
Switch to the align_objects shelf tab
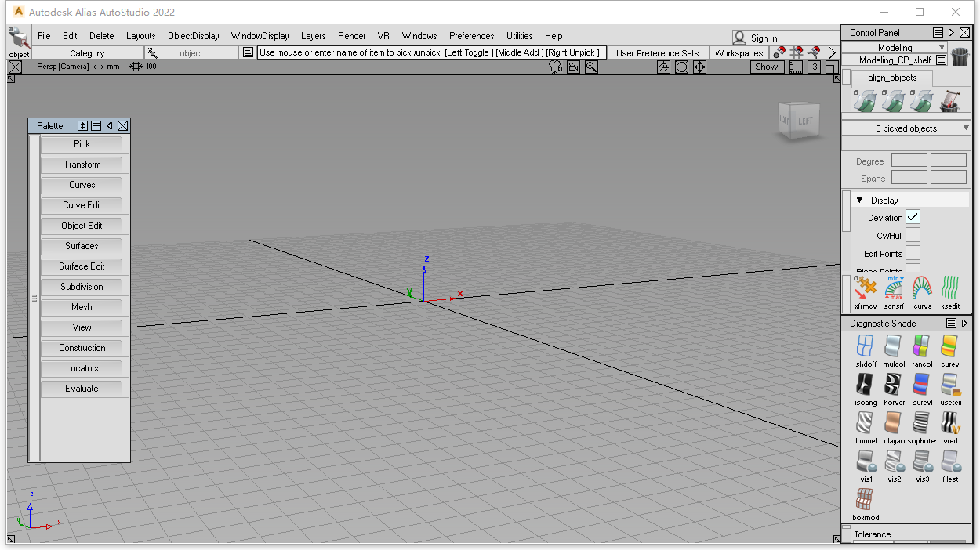[892, 78]
